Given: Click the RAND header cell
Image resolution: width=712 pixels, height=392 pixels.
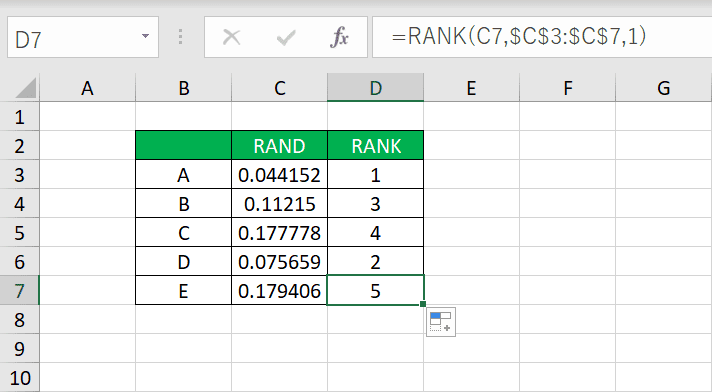Looking at the screenshot, I should tap(279, 145).
